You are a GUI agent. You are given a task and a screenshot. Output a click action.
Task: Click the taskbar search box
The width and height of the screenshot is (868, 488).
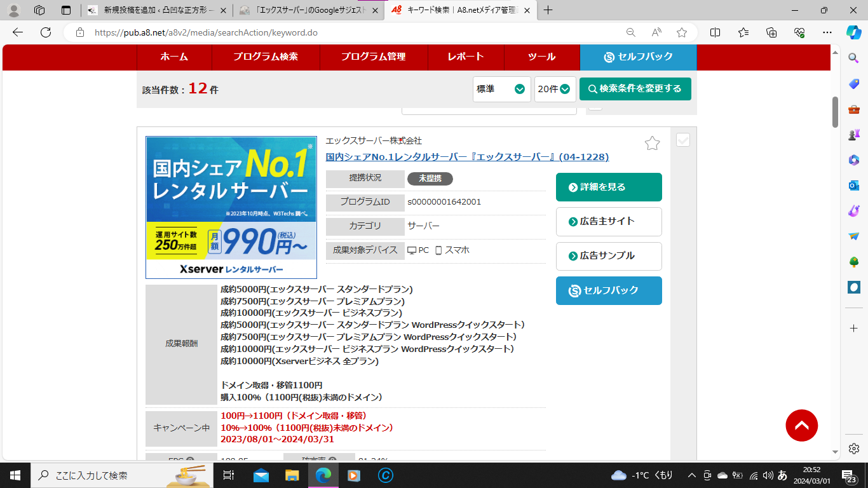(122, 475)
